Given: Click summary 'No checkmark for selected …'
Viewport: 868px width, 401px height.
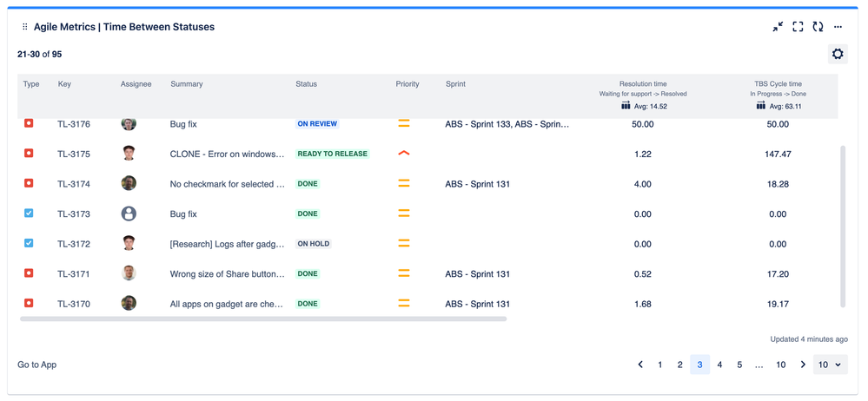Looking at the screenshot, I should 228,184.
